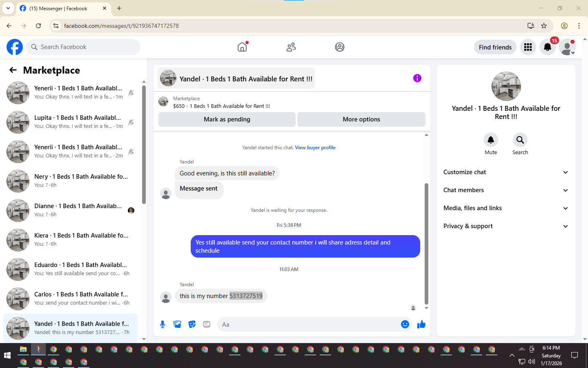Open the Friends icon in top navigation

[291, 47]
